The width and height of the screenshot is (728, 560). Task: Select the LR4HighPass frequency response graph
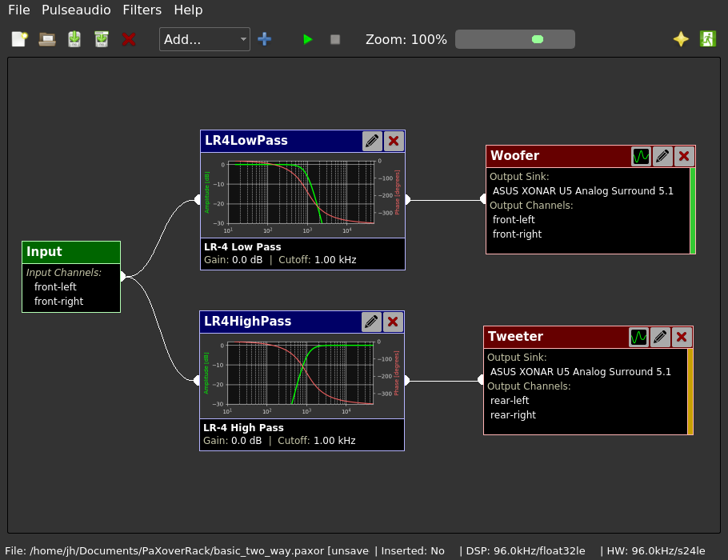click(x=302, y=374)
